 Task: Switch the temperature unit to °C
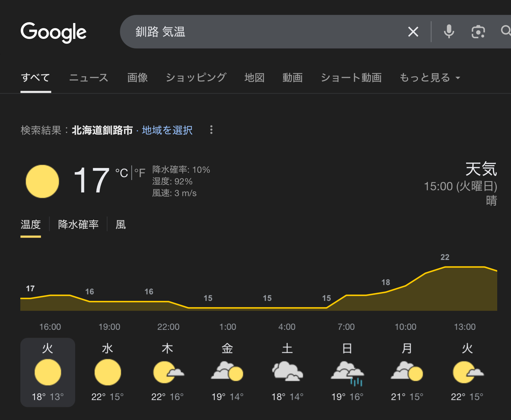coord(121,172)
